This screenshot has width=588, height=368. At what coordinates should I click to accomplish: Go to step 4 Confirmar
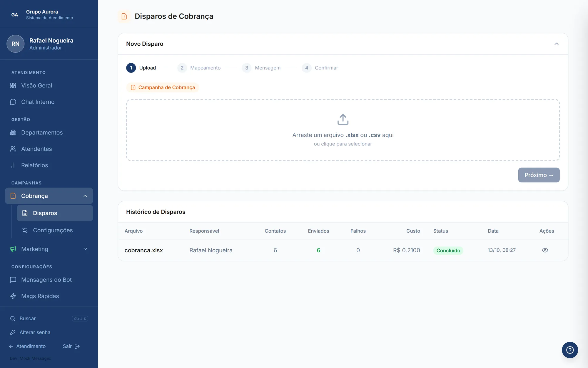point(320,68)
